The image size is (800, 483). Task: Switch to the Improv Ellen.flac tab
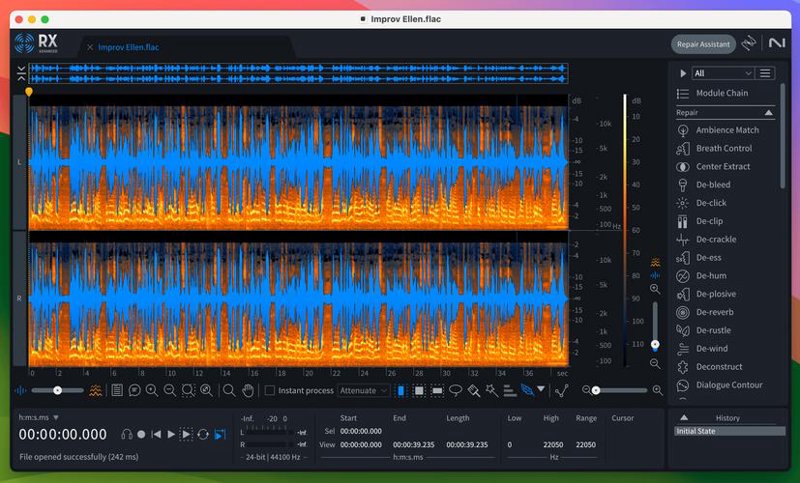coord(129,47)
